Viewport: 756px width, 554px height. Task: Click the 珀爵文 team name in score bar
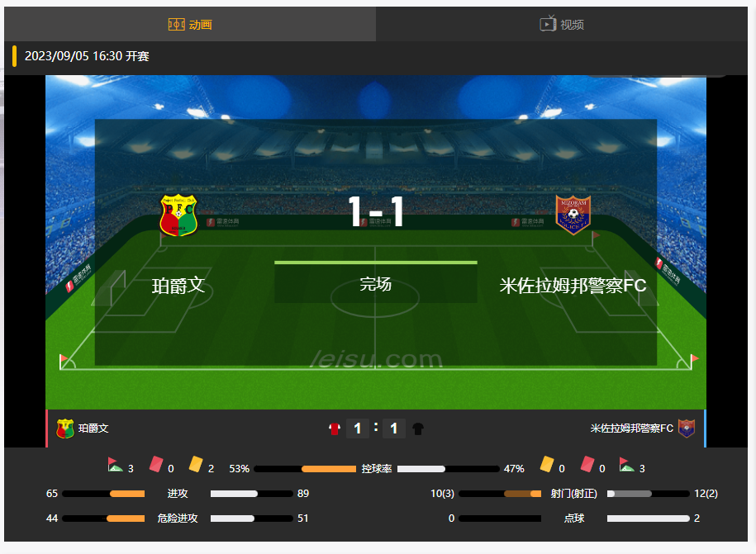[x=93, y=429]
